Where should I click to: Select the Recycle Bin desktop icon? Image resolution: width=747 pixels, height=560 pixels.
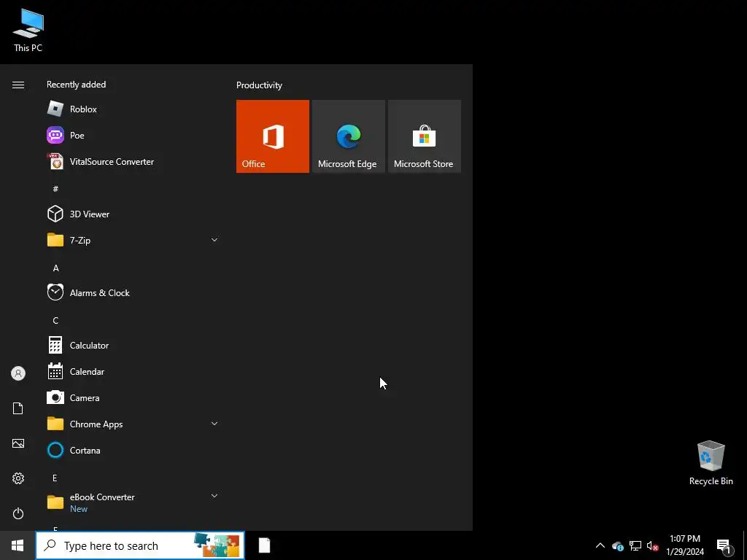(711, 463)
